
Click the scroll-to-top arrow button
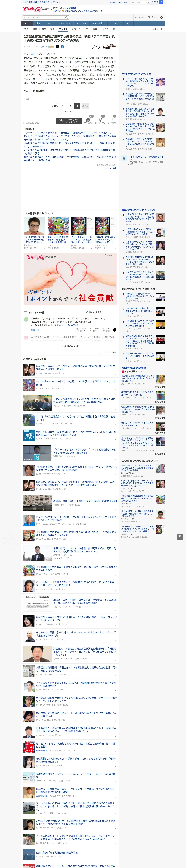180,536
